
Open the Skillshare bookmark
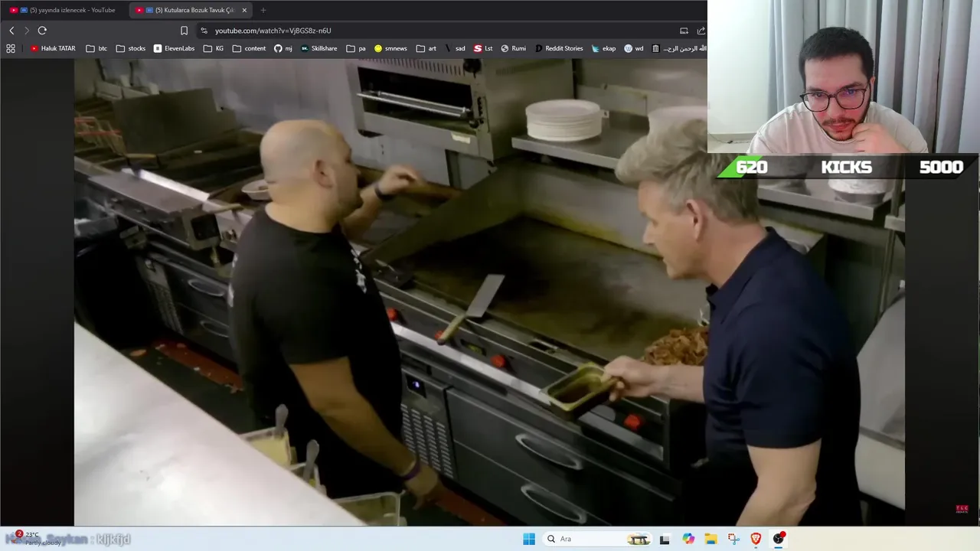click(x=318, y=48)
